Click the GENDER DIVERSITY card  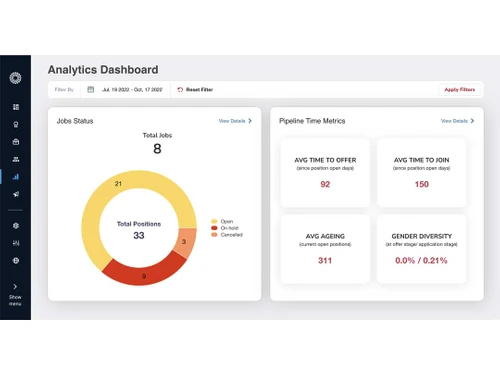(x=421, y=249)
